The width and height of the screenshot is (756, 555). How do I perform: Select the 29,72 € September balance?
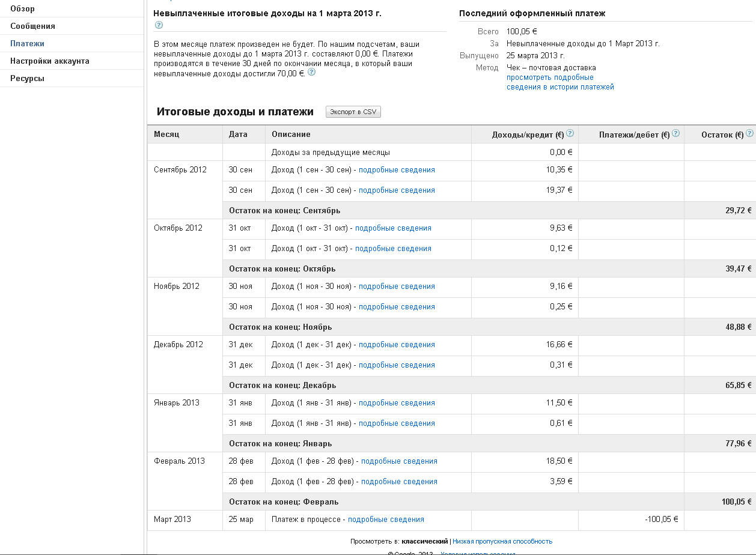pyautogui.click(x=739, y=211)
